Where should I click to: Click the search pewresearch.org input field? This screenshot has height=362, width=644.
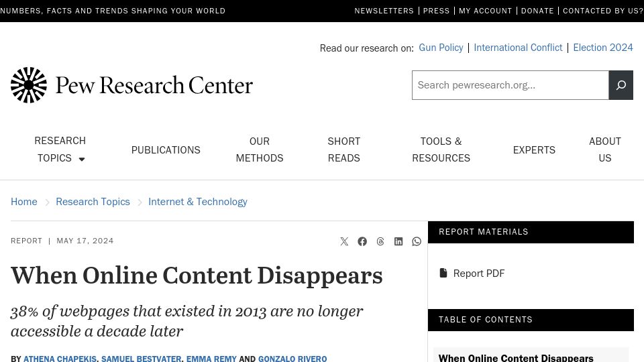tap(510, 85)
